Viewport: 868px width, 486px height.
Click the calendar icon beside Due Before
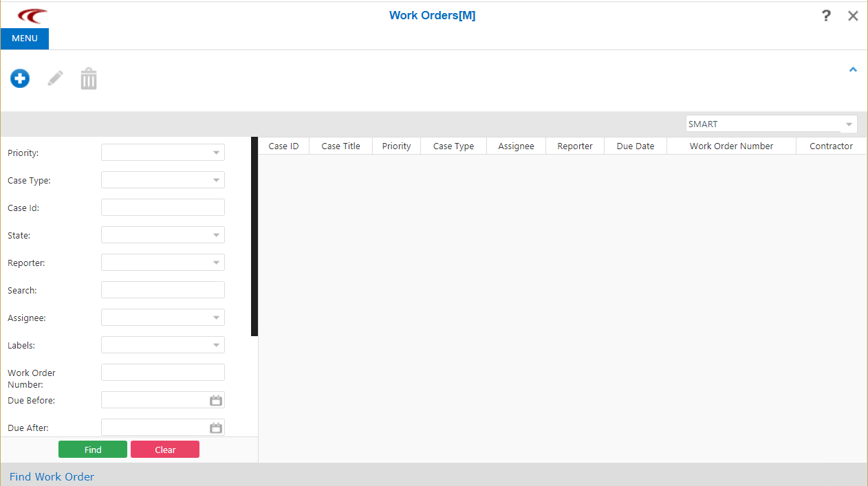216,399
